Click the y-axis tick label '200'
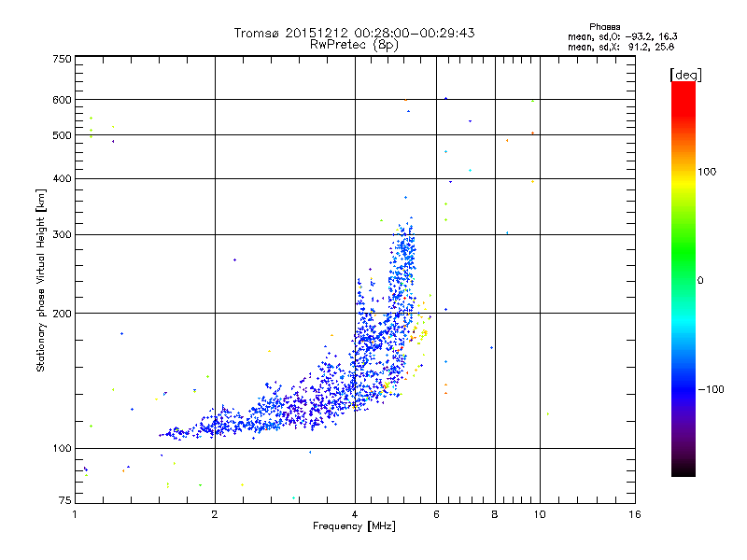This screenshot has width=747, height=560. 62,314
